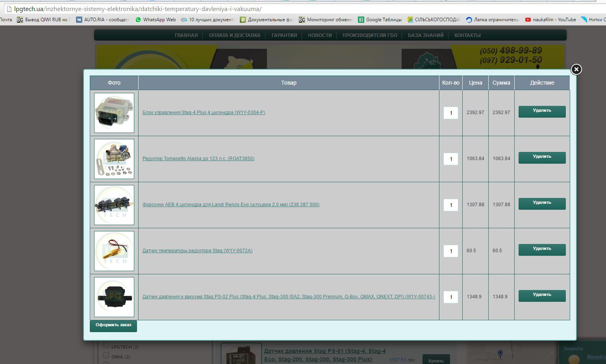Click the browser address bar URL
Image resolution: width=606 pixels, height=364 pixels.
click(138, 9)
